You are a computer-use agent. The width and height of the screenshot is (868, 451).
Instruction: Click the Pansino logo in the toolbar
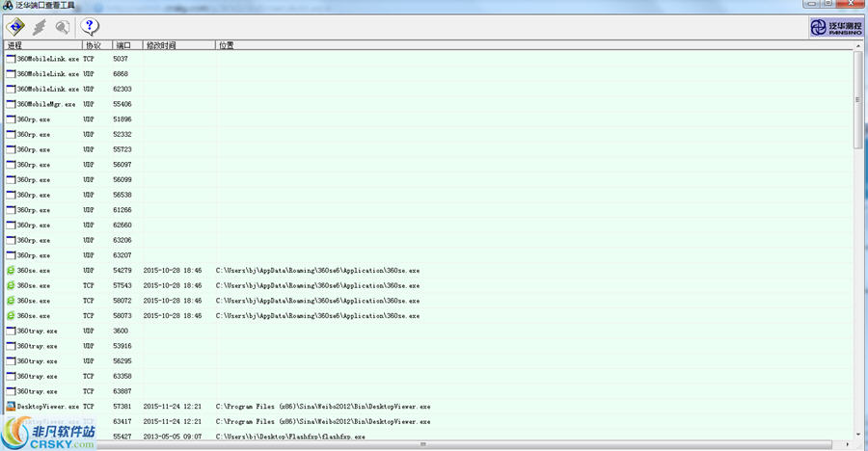pos(835,27)
